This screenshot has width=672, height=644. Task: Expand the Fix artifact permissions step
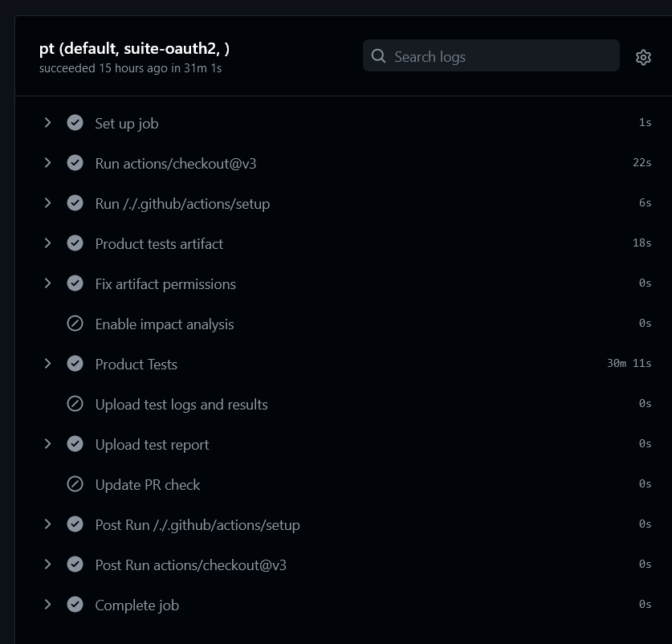coord(47,283)
